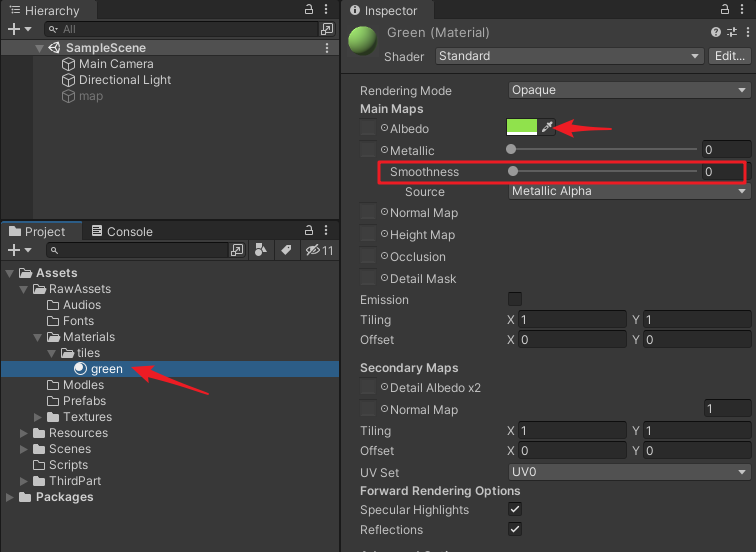Open the Shader Standard dropdown
756x552 pixels.
[x=569, y=56]
